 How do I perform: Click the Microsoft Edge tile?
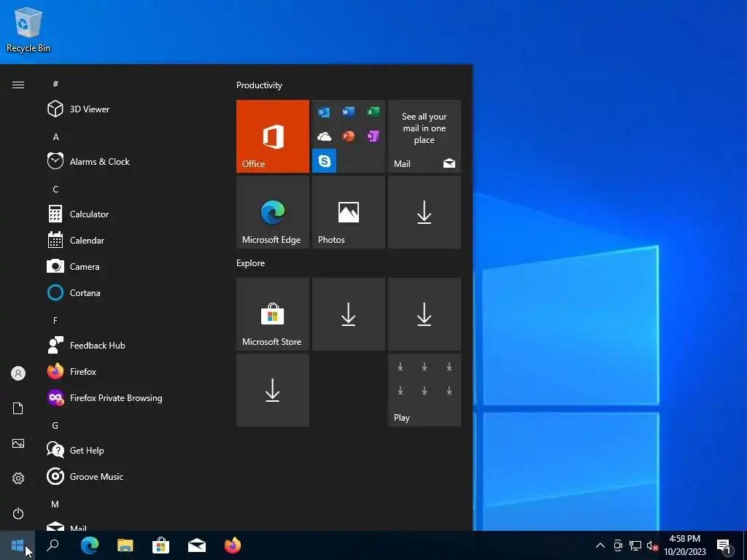[x=273, y=212]
